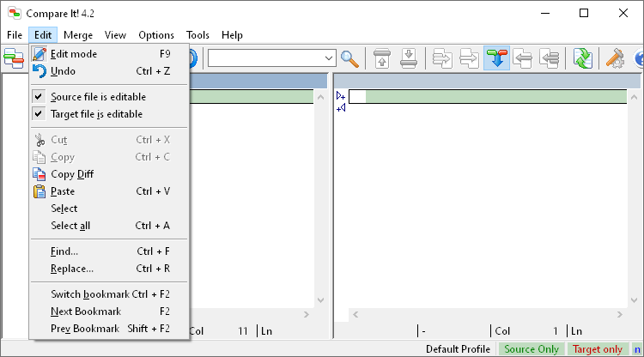
Task: Click the right pane scroll right arrow
Action: 619,314
